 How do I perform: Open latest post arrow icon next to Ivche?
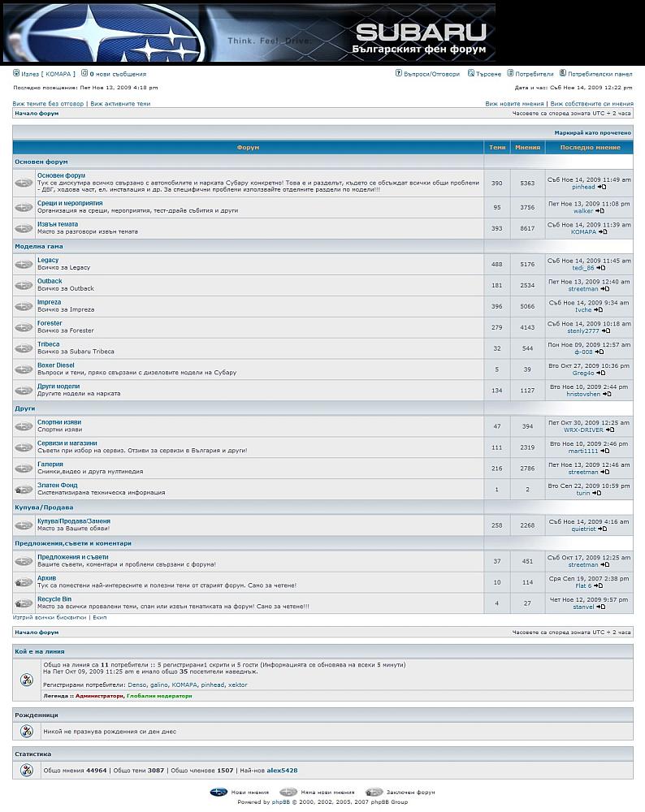pyautogui.click(x=599, y=309)
